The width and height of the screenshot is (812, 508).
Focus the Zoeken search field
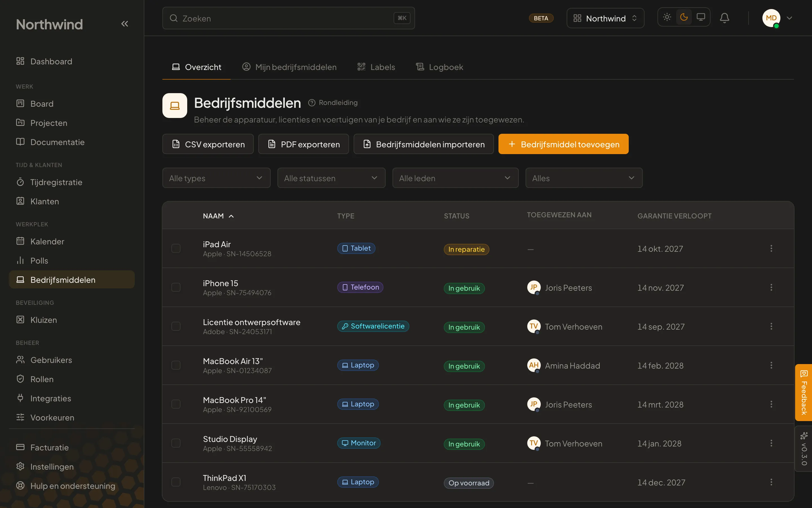pyautogui.click(x=288, y=18)
